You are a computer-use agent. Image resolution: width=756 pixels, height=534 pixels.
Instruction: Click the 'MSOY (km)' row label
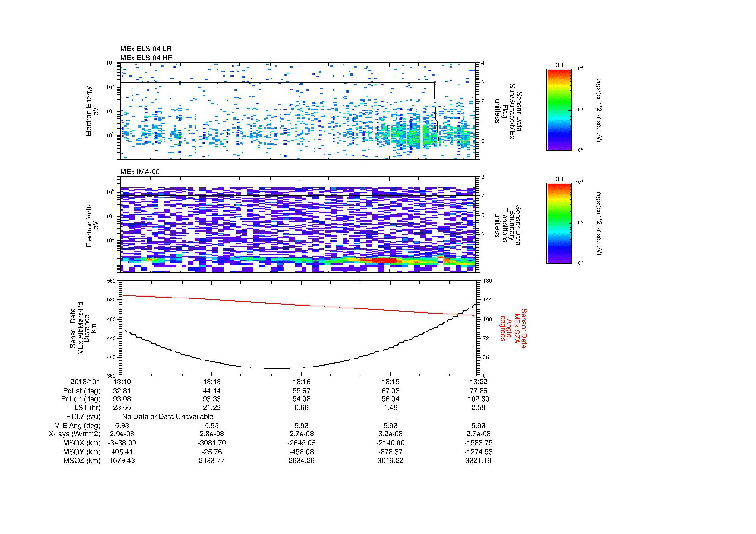[x=82, y=452]
